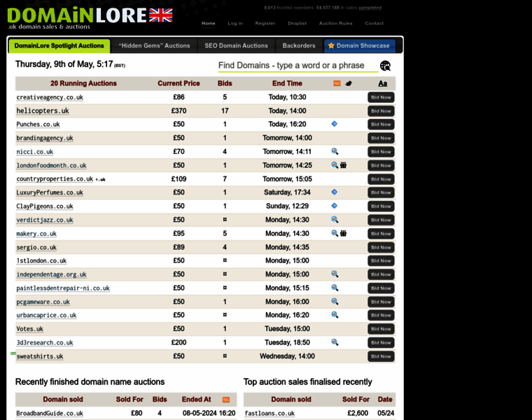The height and width of the screenshot is (420, 532).
Task: Go to Home in top navigation
Action: [209, 23]
